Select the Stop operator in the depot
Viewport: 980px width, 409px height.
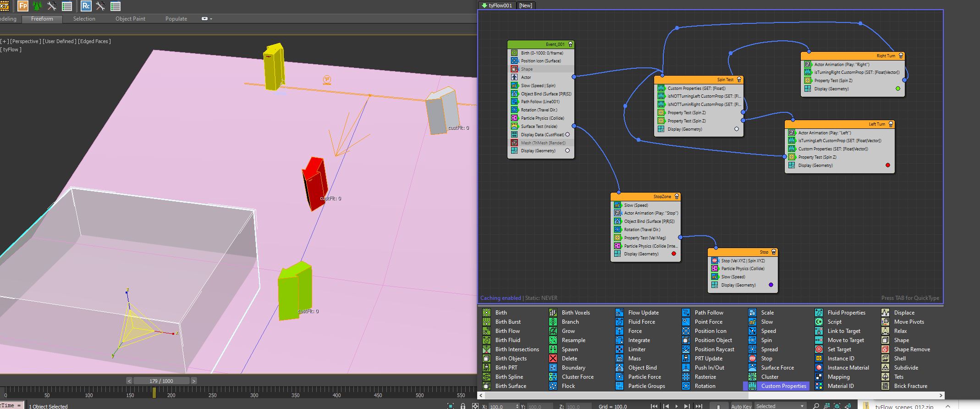pyautogui.click(x=766, y=358)
